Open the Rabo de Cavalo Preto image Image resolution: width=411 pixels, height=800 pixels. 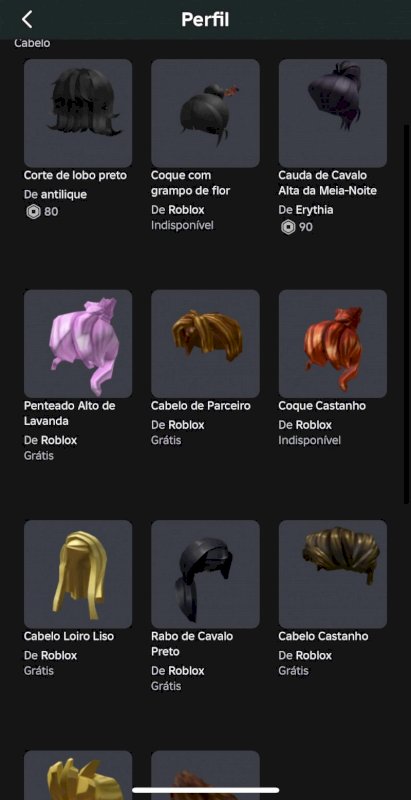click(x=206, y=574)
